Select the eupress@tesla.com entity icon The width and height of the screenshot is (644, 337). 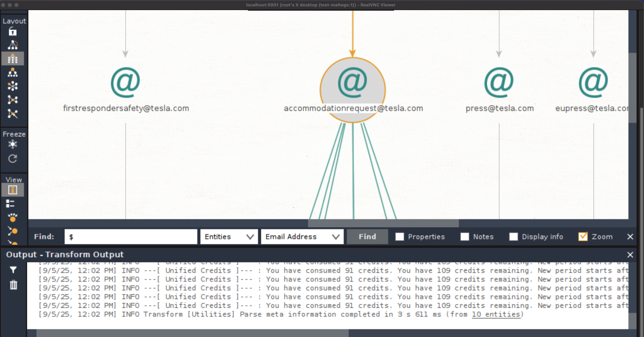coord(593,82)
